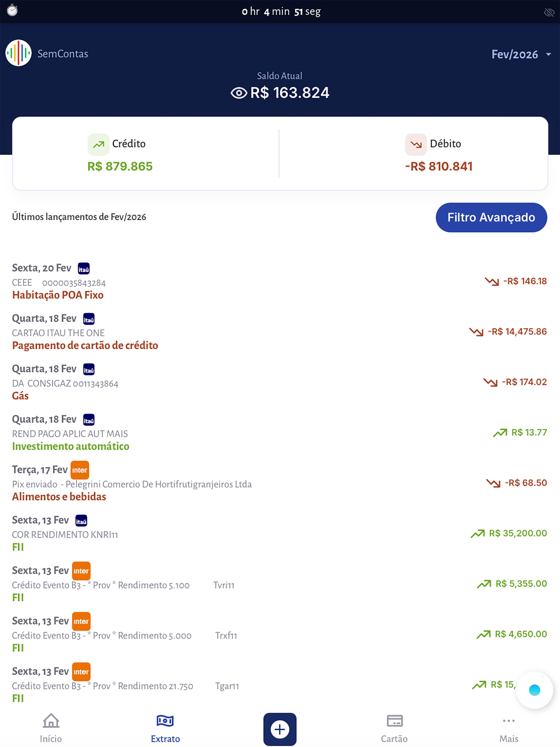Image resolution: width=560 pixels, height=747 pixels.
Task: Open the Cartão card icon tab
Action: (x=394, y=728)
